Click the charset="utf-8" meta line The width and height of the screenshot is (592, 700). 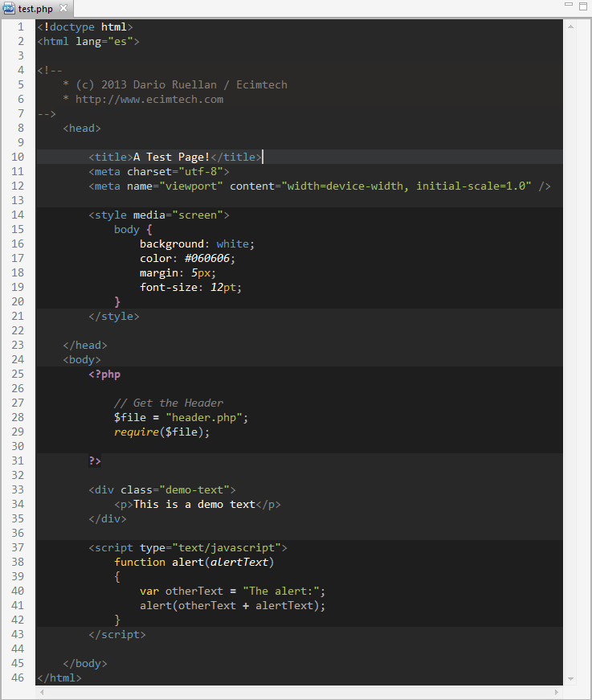(159, 171)
